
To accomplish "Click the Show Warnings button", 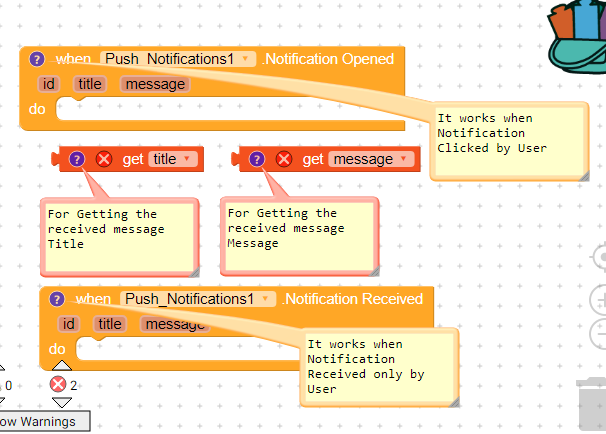I will tap(45, 421).
